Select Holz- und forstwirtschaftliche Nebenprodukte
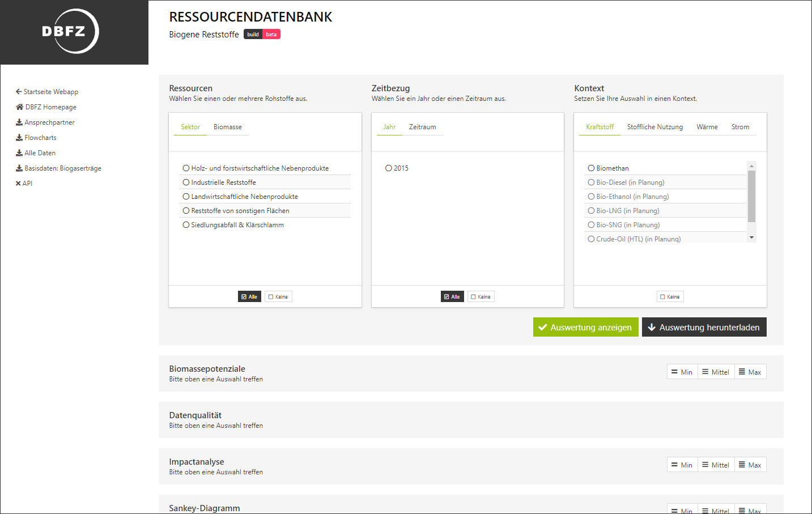Image resolution: width=812 pixels, height=514 pixels. (265, 168)
